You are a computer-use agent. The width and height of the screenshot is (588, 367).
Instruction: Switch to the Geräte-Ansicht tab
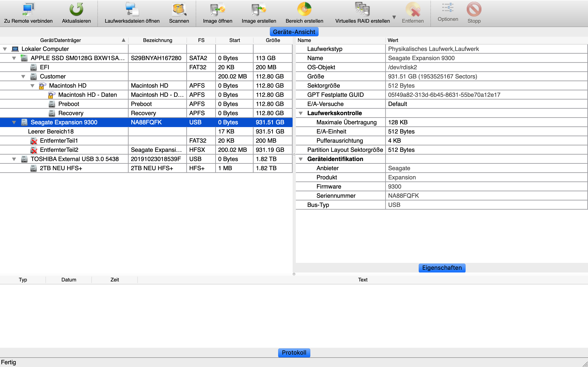pos(294,32)
